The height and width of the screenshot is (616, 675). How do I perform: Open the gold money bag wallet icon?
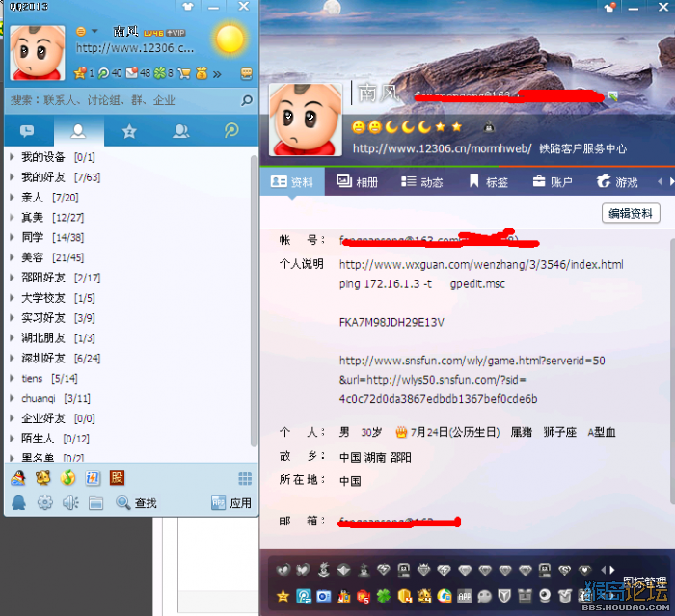(202, 73)
